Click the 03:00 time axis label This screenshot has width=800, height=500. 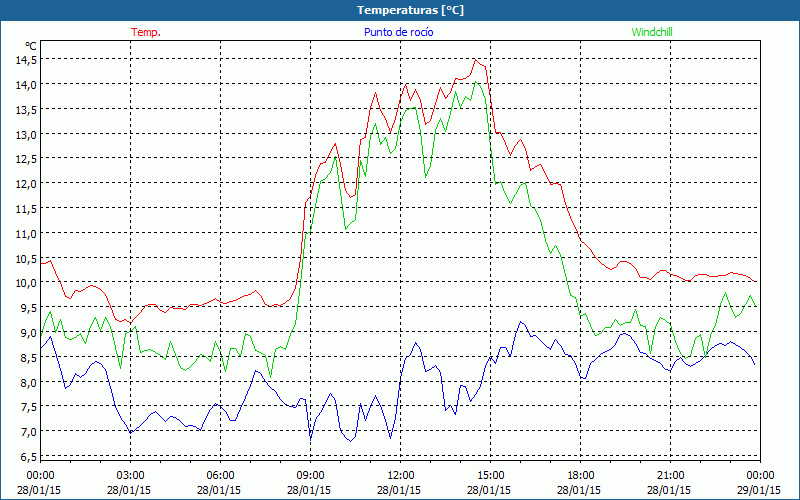[131, 476]
